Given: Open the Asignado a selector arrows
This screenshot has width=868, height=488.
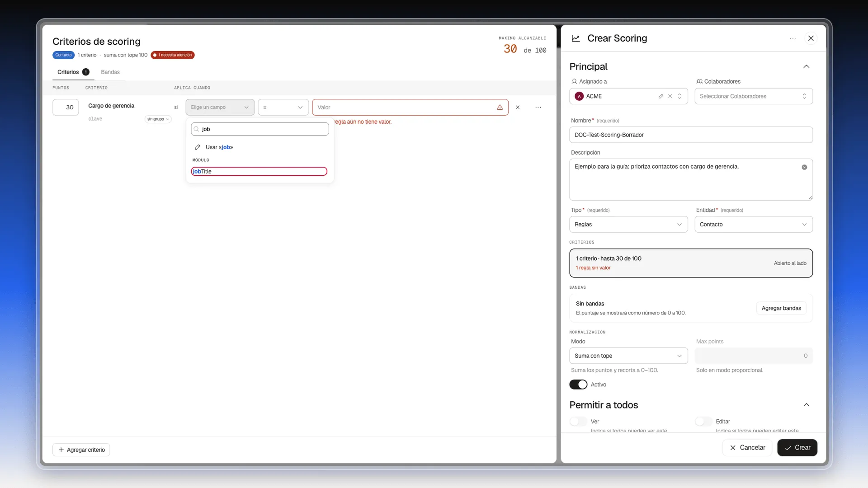Looking at the screenshot, I should (679, 96).
